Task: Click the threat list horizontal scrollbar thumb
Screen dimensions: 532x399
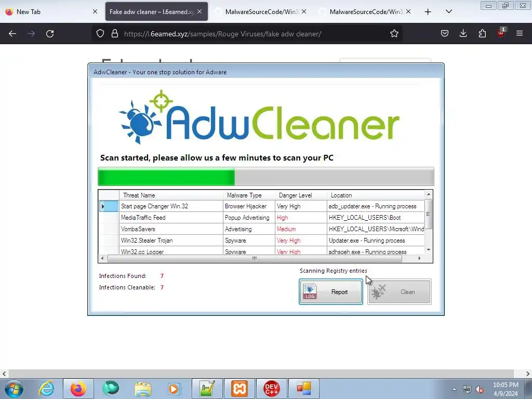Action: [255, 259]
